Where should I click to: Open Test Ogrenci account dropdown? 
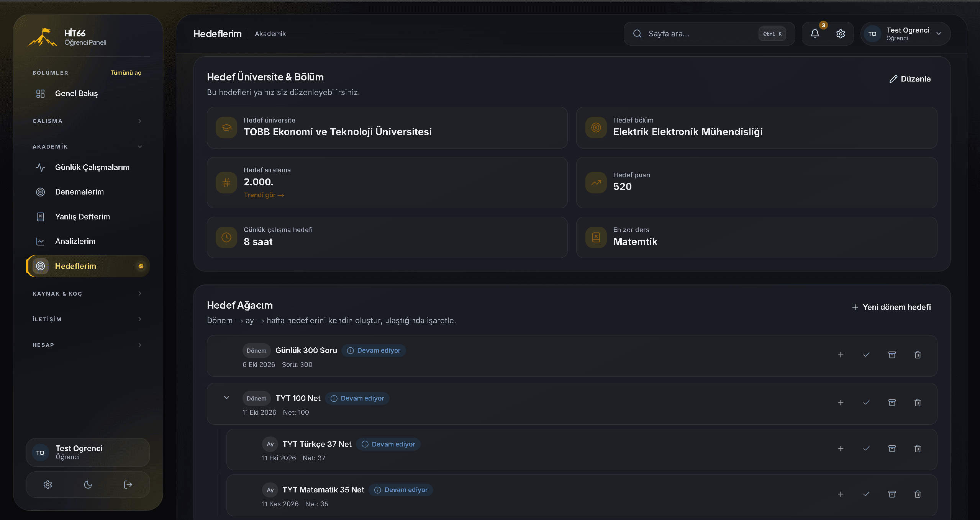click(x=905, y=34)
